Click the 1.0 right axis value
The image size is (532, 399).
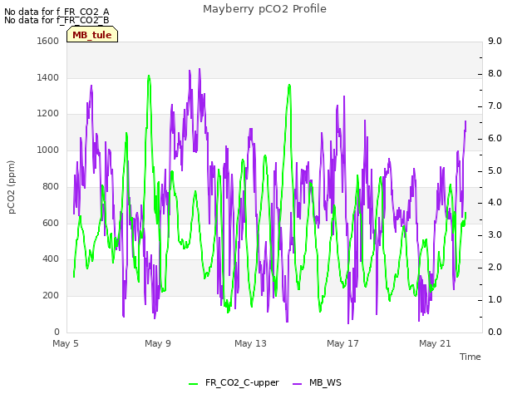495,299
